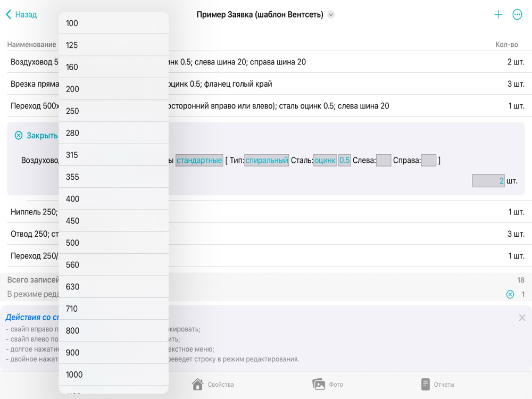Select the 560 option
This screenshot has height=399, width=532.
point(114,264)
